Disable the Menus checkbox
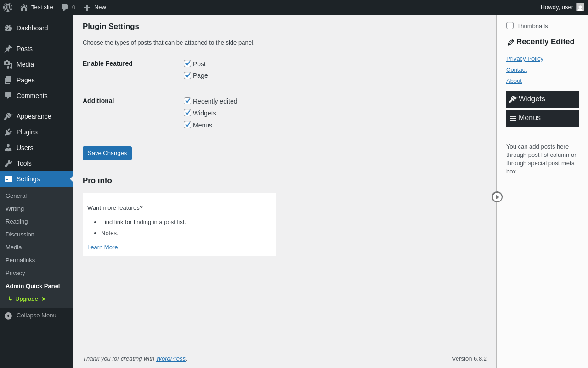 (187, 125)
